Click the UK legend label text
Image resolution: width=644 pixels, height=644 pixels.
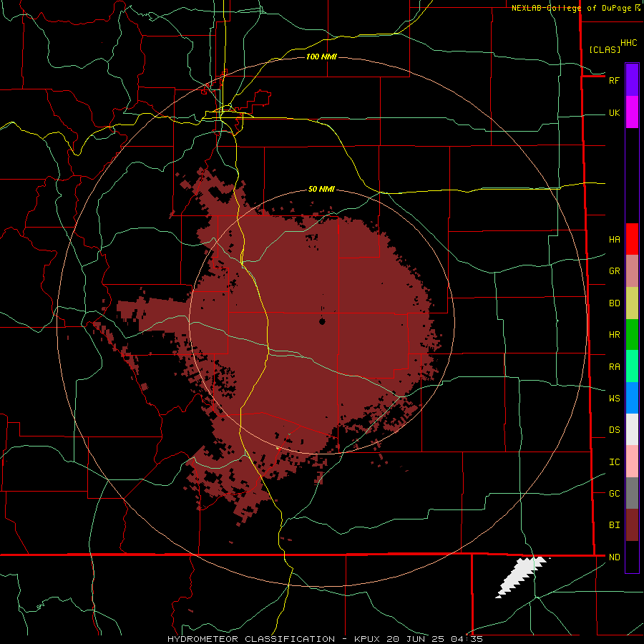coord(614,112)
